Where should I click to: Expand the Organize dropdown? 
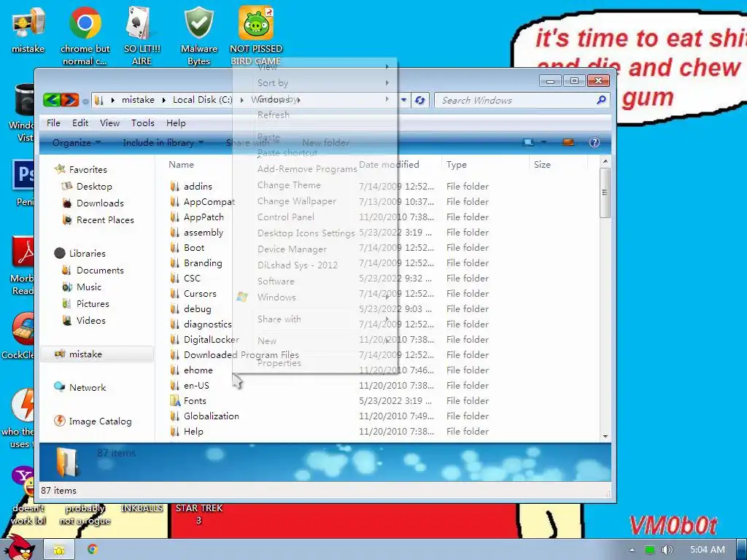coord(77,142)
